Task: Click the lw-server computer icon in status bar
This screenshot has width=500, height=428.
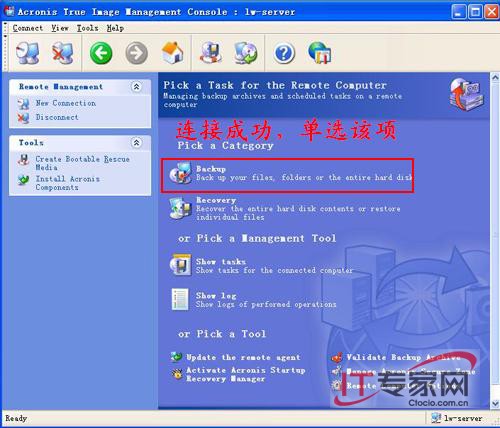Action: (436, 418)
